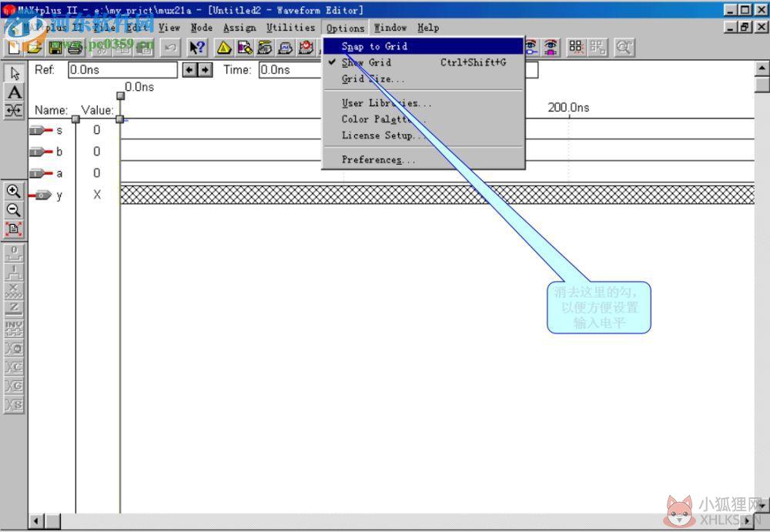The height and width of the screenshot is (532, 770).
Task: Click the Undo arrow toolbar icon
Action: pos(170,48)
